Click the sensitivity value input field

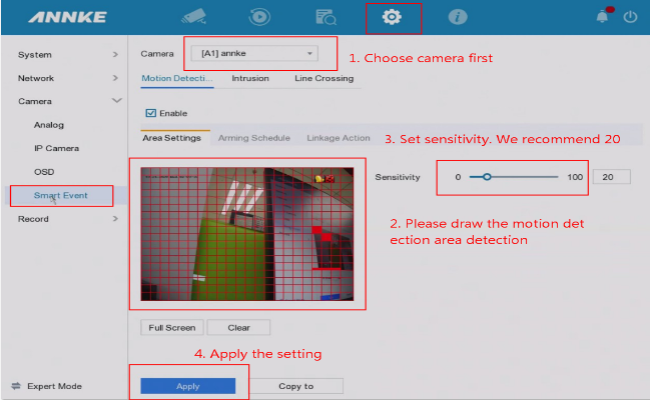tap(610, 177)
